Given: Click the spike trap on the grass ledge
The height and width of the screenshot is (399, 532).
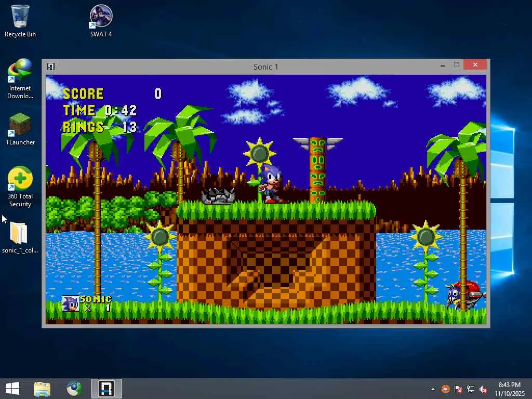Looking at the screenshot, I should coord(218,196).
